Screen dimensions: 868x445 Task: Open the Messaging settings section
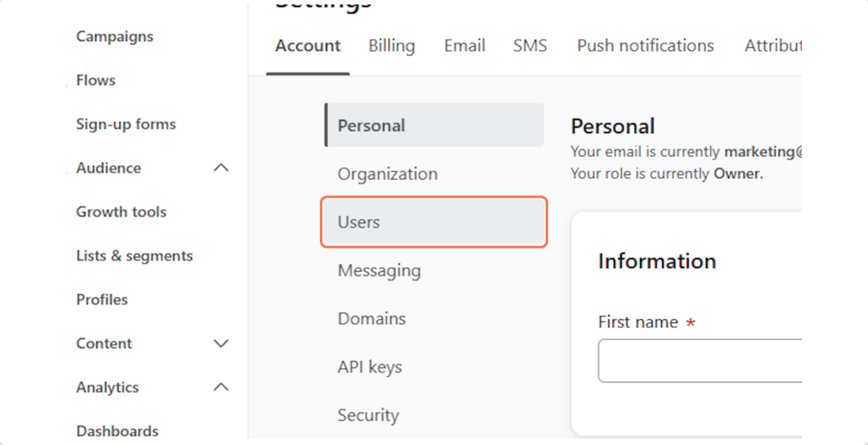pos(379,270)
